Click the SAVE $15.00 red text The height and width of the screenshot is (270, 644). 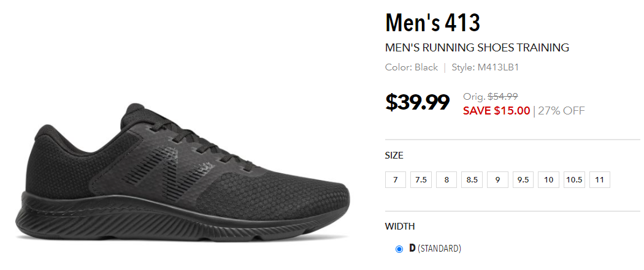pyautogui.click(x=497, y=111)
